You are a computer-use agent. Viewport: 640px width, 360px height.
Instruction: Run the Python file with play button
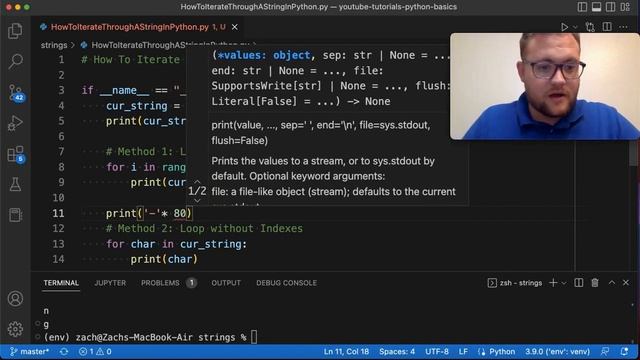pos(564,27)
